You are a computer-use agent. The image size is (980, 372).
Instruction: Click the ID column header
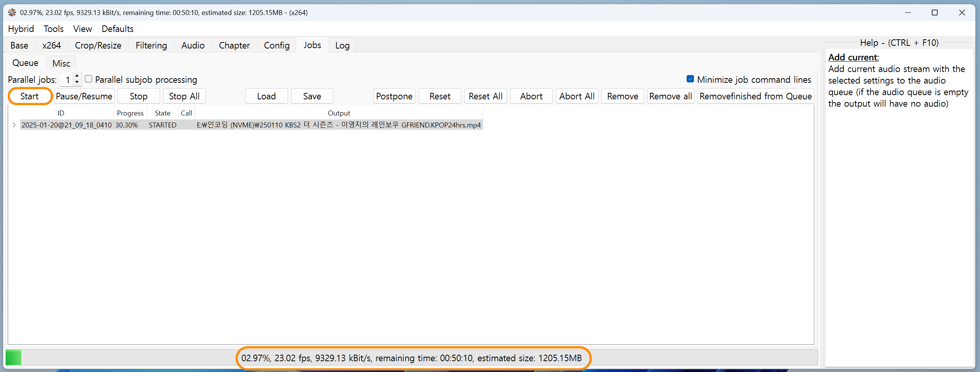[x=61, y=113]
